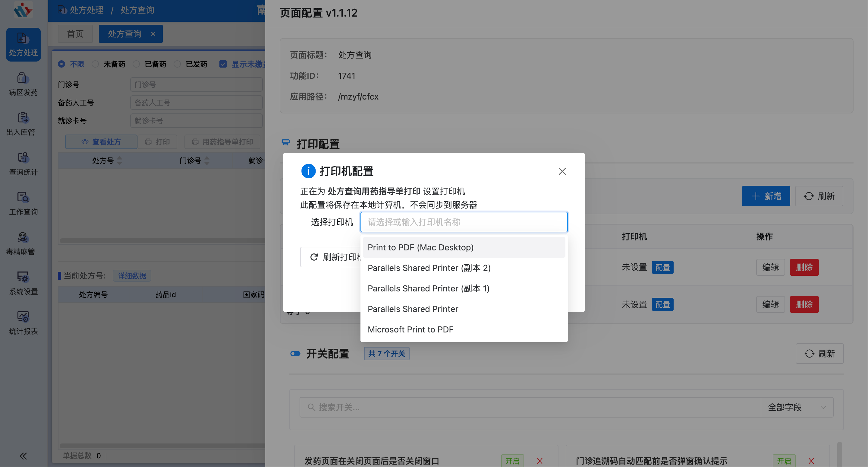
Task: Open the 处方处理 module in the sidebar
Action: 23,45
